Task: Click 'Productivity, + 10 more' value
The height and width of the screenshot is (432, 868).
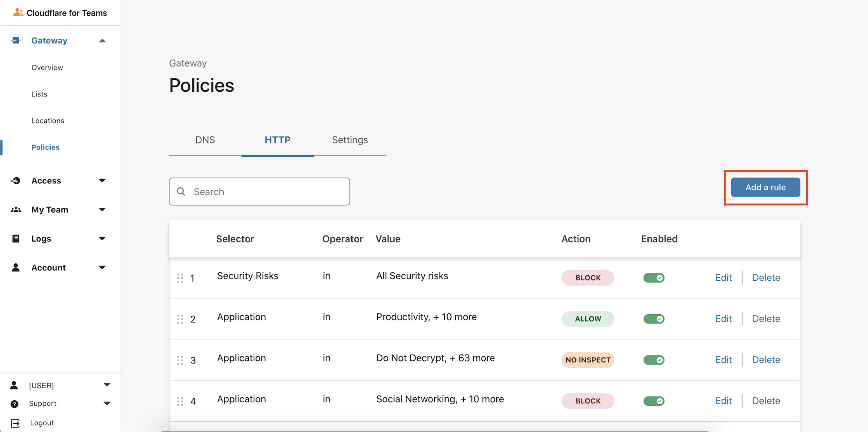Action: (x=426, y=317)
